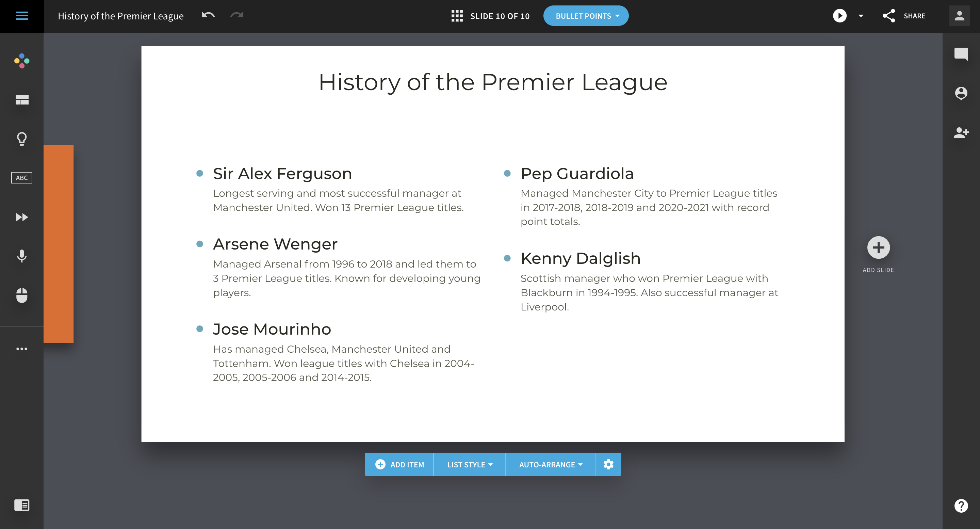
Task: Click the Share button
Action: 904,16
